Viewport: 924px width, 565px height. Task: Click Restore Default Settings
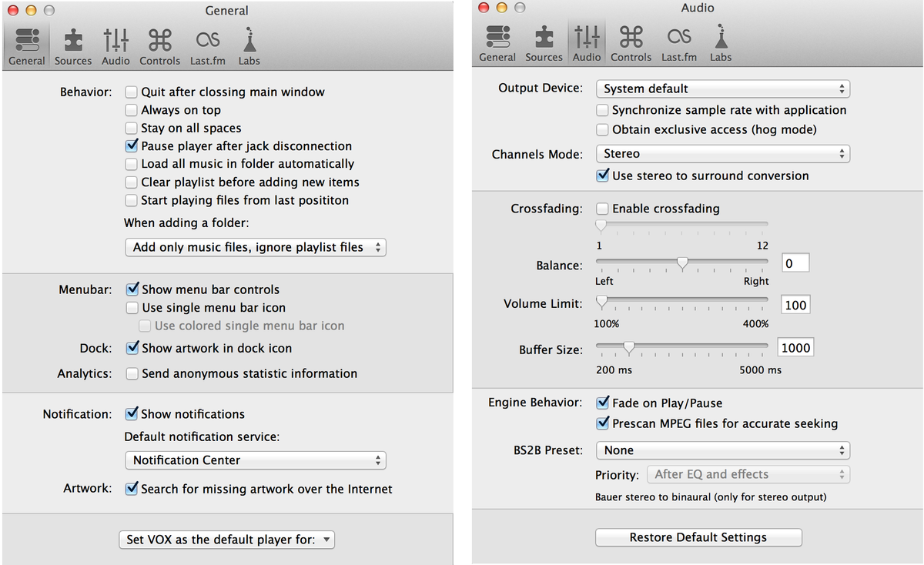coord(698,537)
